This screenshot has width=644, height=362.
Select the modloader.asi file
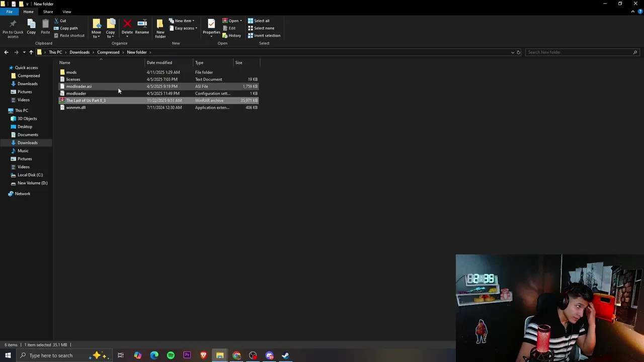(158, 86)
